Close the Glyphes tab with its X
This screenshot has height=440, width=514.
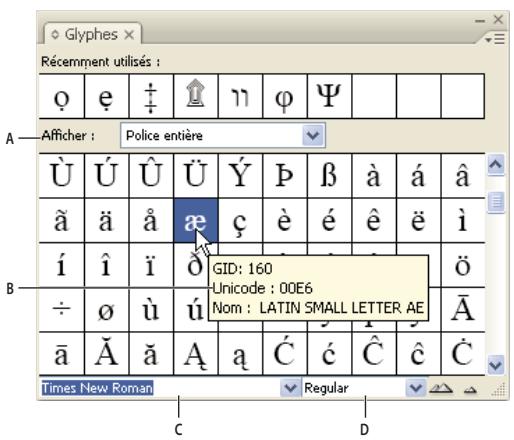[x=129, y=35]
